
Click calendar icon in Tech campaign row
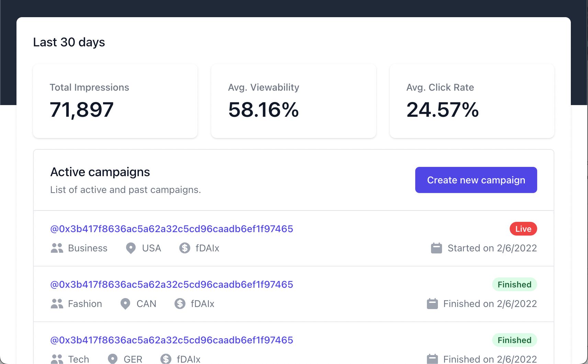tap(432, 359)
